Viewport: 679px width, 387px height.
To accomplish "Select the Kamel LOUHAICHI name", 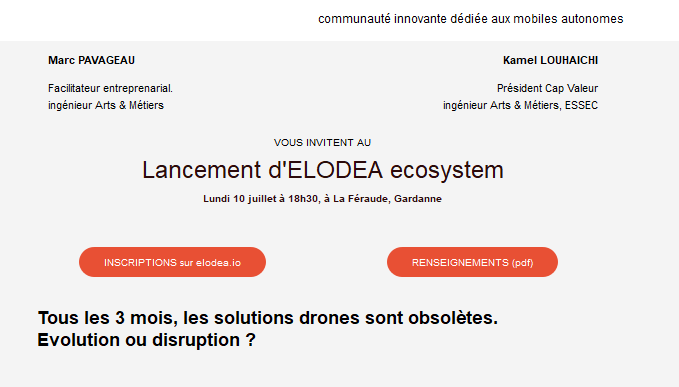I will pyautogui.click(x=550, y=60).
